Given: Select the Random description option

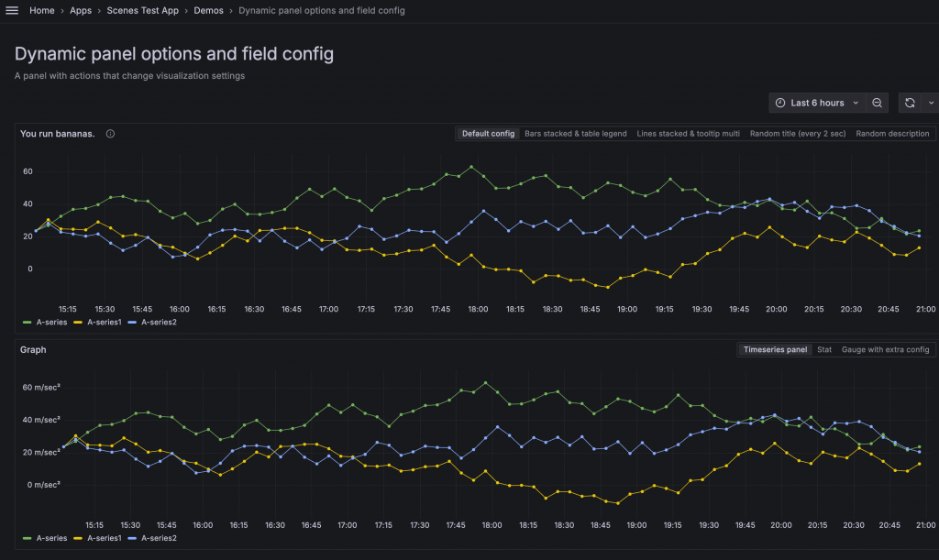Looking at the screenshot, I should (x=892, y=134).
